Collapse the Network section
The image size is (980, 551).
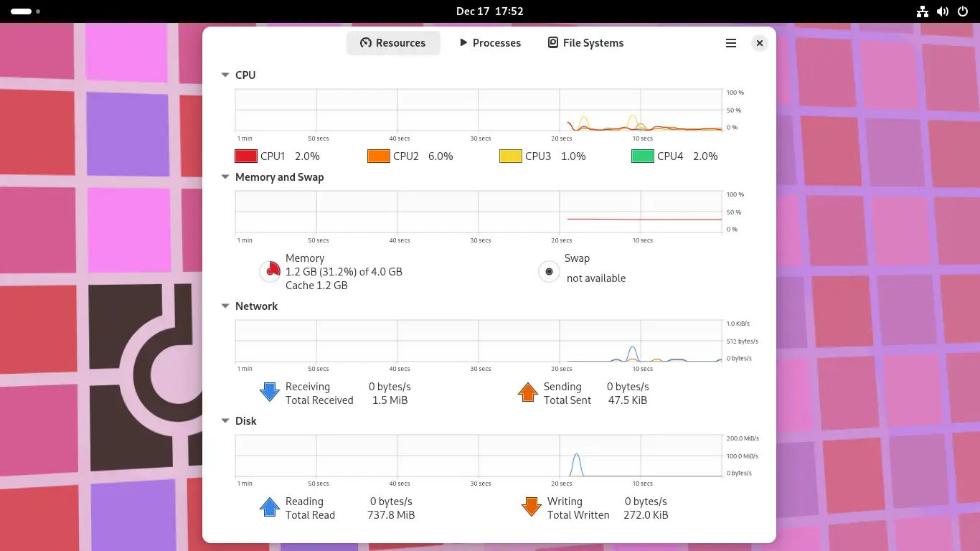pyautogui.click(x=225, y=306)
